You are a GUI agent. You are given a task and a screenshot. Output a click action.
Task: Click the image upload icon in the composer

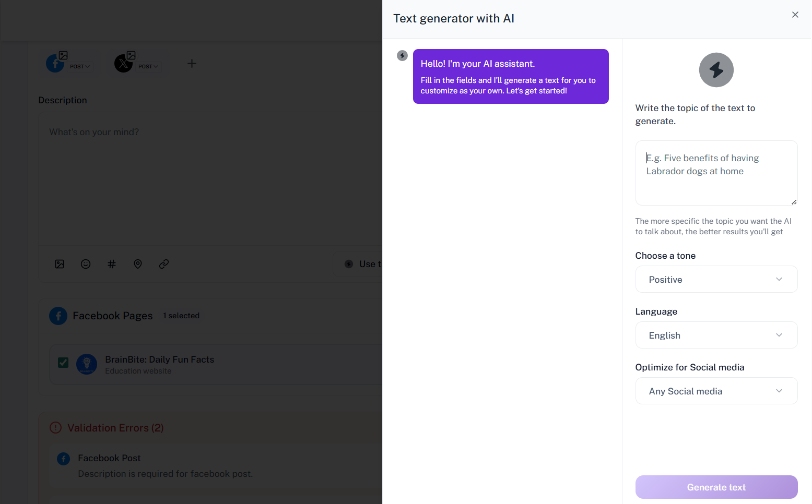[59, 264]
